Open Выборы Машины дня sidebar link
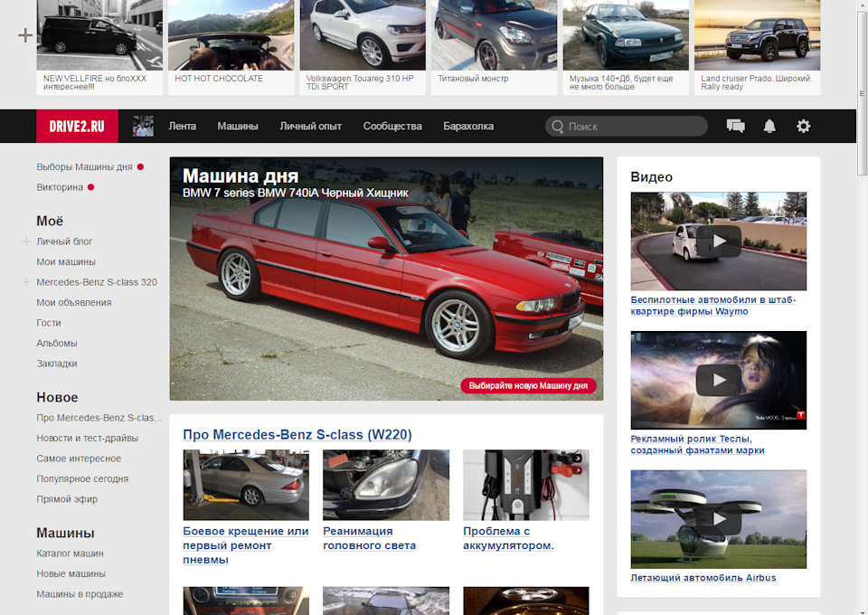This screenshot has height=615, width=868. (x=84, y=166)
